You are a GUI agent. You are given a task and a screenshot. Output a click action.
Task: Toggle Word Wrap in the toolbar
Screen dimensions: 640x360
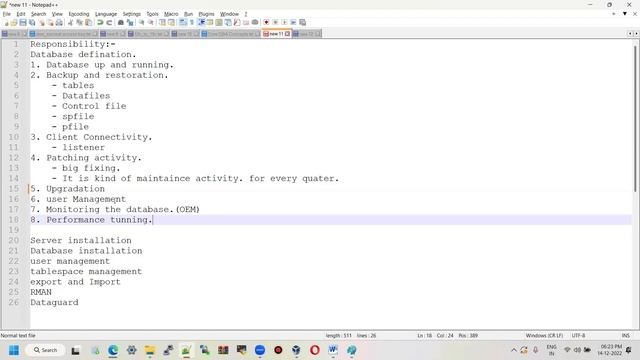click(183, 22)
